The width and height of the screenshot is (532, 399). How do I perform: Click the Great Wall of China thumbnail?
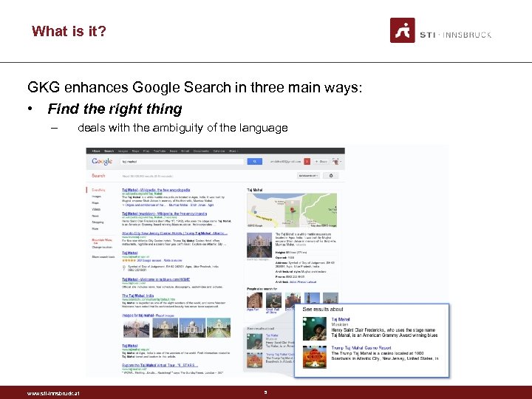273,300
